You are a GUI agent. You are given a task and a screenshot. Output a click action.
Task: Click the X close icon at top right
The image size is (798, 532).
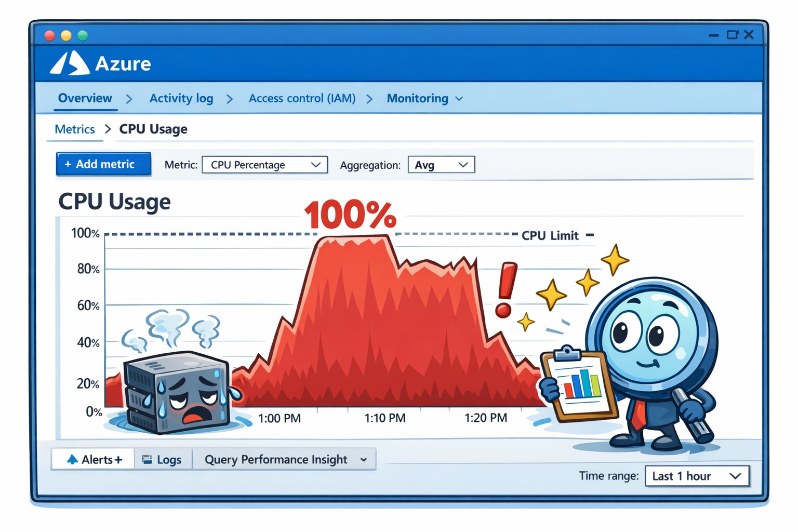click(x=749, y=34)
